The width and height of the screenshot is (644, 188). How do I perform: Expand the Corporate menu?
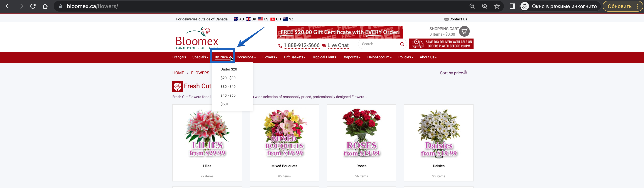tap(352, 57)
